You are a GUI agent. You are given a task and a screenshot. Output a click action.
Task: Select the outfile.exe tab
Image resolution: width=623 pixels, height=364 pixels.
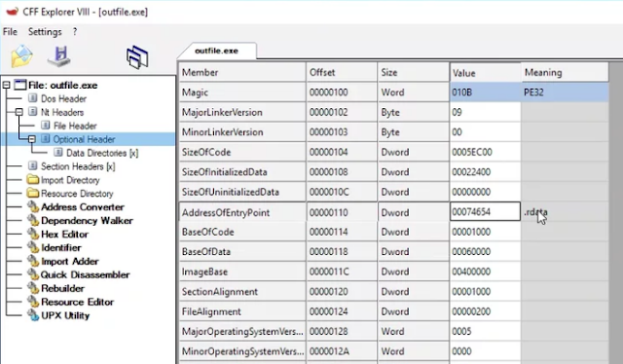pyautogui.click(x=216, y=51)
